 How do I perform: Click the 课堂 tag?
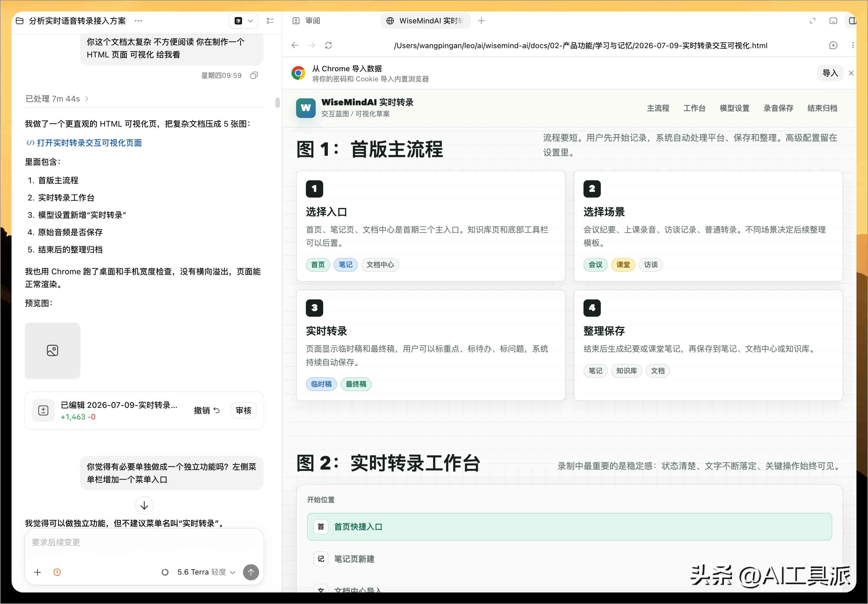(623, 265)
